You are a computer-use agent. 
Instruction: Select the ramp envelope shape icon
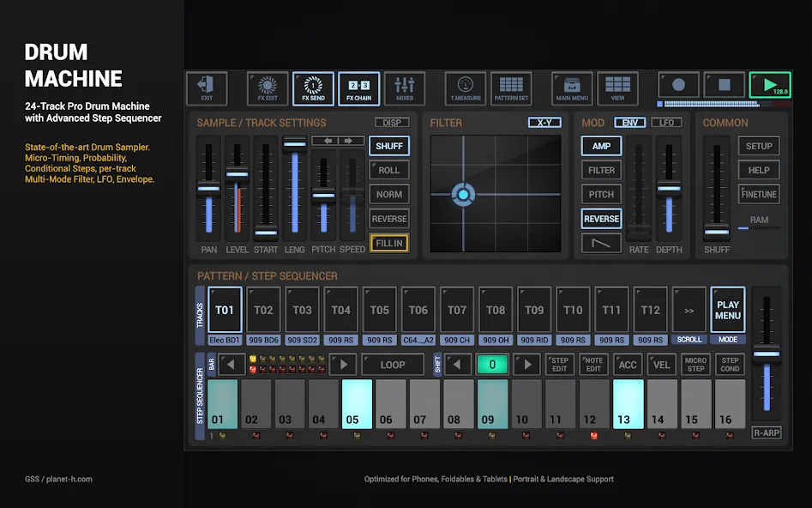point(601,243)
